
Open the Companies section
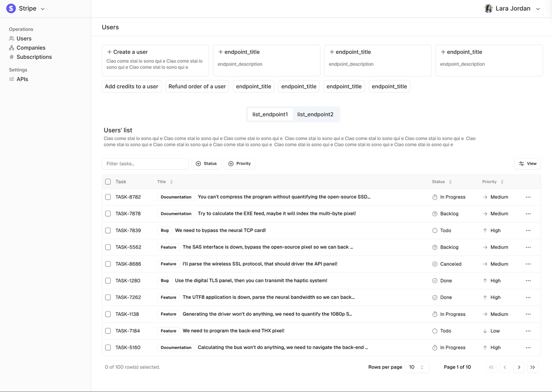(31, 47)
